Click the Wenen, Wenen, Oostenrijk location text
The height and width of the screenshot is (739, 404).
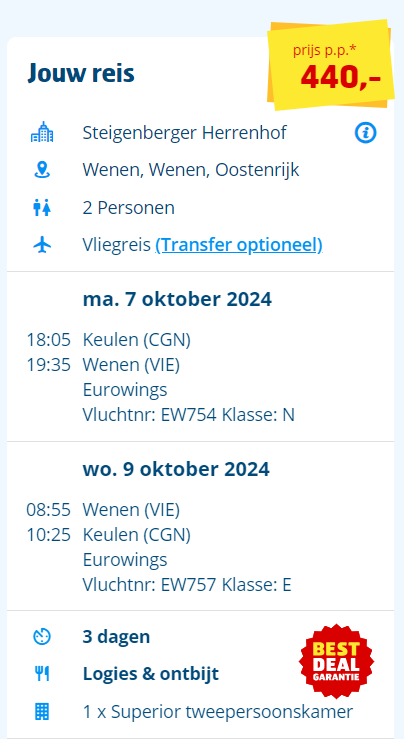point(191,170)
